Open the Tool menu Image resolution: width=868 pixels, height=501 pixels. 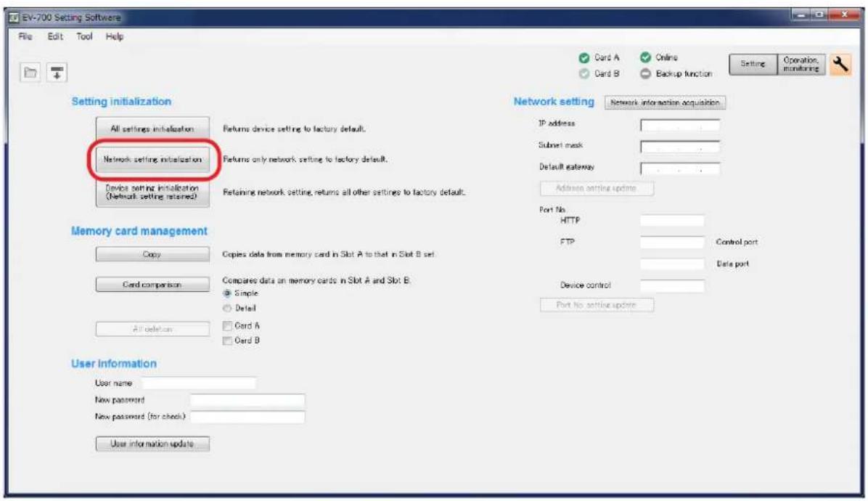pos(84,36)
